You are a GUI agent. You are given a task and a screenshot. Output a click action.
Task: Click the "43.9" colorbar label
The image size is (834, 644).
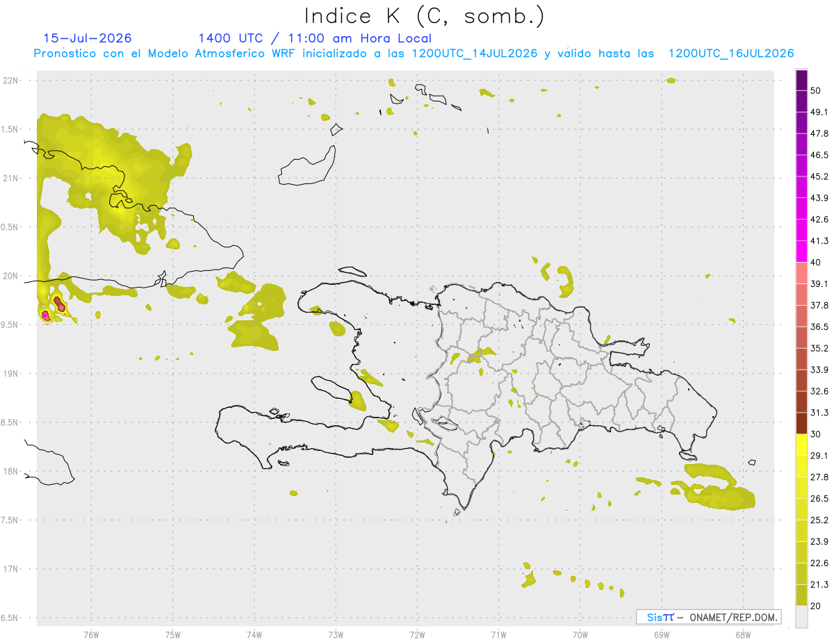tap(819, 198)
